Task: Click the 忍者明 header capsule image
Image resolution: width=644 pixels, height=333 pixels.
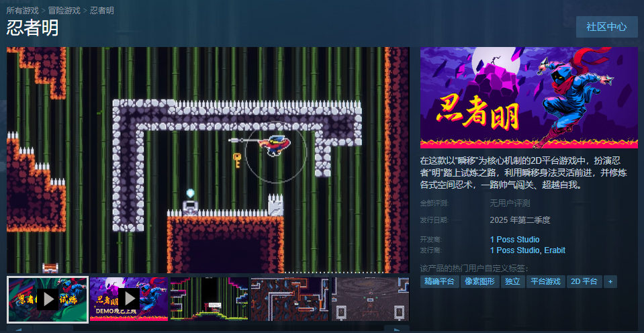Action: tap(529, 98)
